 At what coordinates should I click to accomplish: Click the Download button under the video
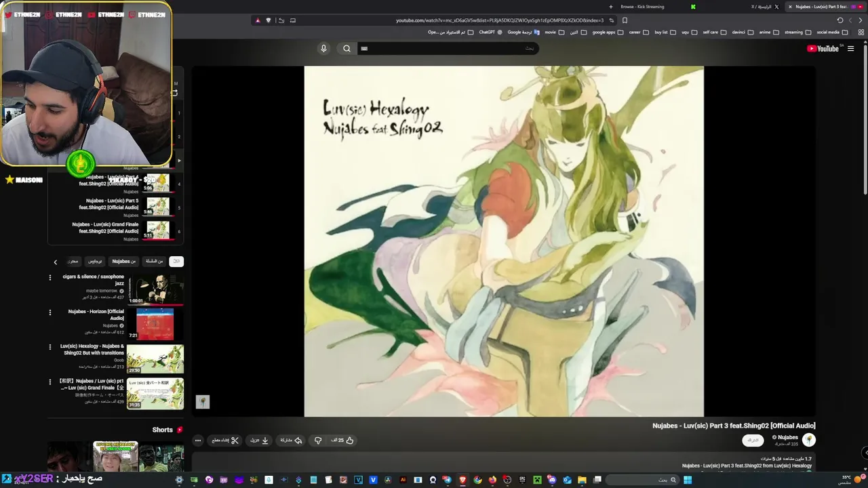click(x=260, y=441)
